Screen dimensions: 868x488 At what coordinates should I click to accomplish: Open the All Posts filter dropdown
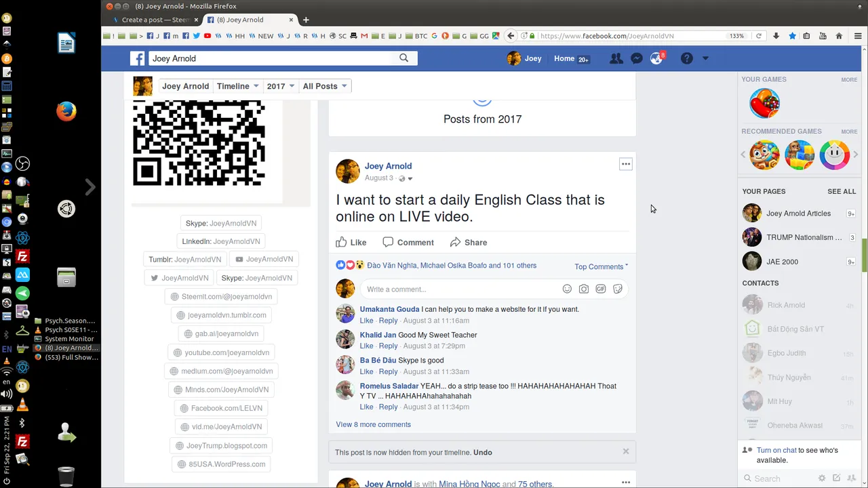(x=325, y=86)
